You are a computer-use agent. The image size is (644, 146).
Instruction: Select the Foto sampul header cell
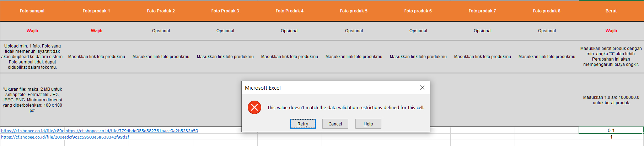(32, 11)
